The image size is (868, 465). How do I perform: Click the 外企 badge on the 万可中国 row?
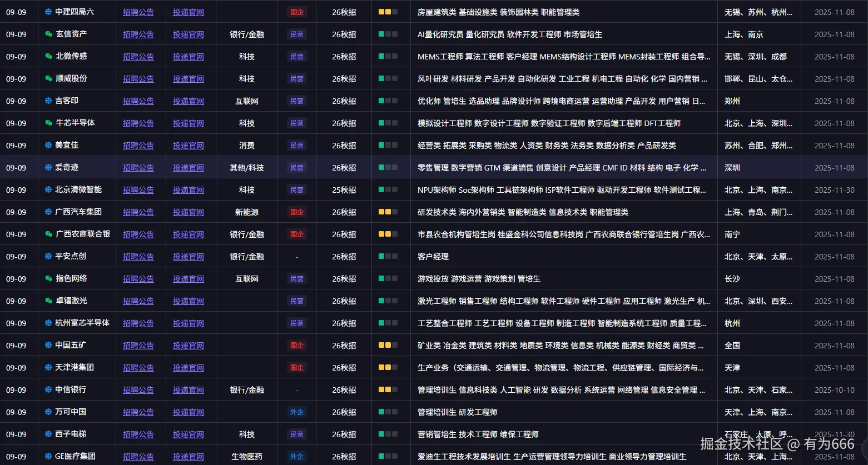tap(296, 412)
